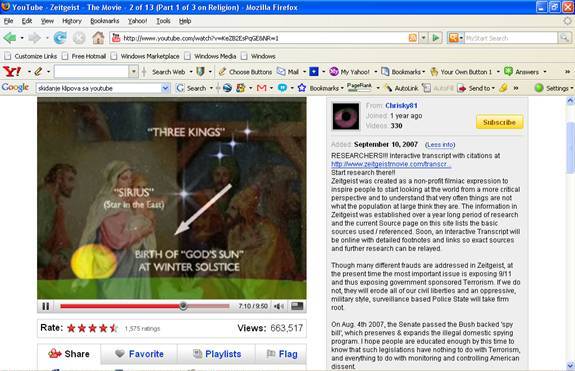
Task: Click the video progress slider knob
Action: point(183,306)
